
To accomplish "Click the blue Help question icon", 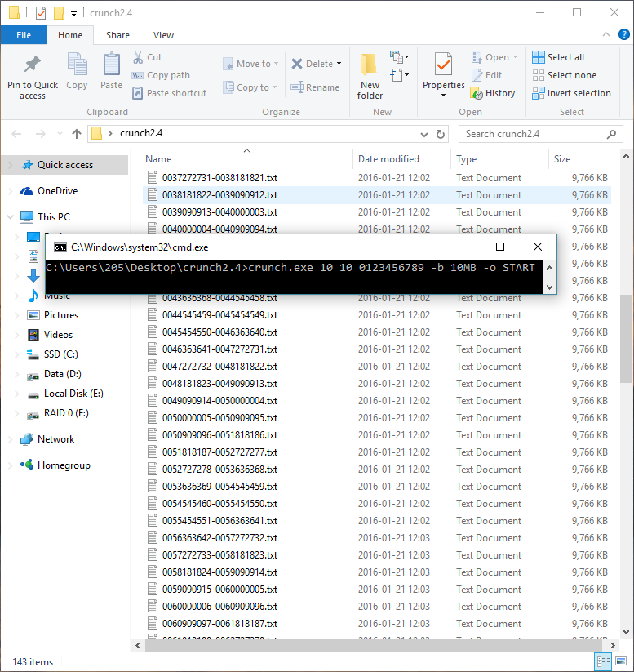I will click(x=623, y=34).
